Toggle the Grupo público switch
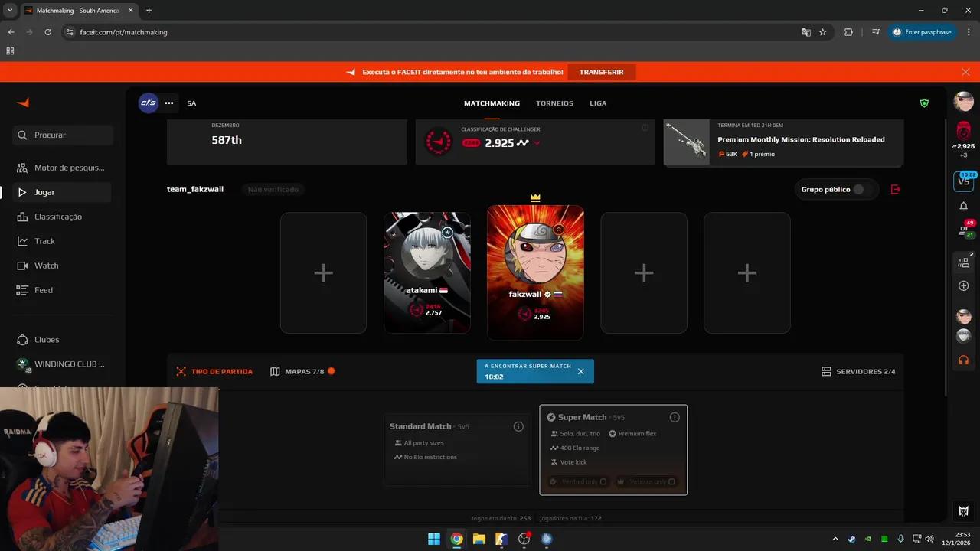 pyautogui.click(x=862, y=189)
